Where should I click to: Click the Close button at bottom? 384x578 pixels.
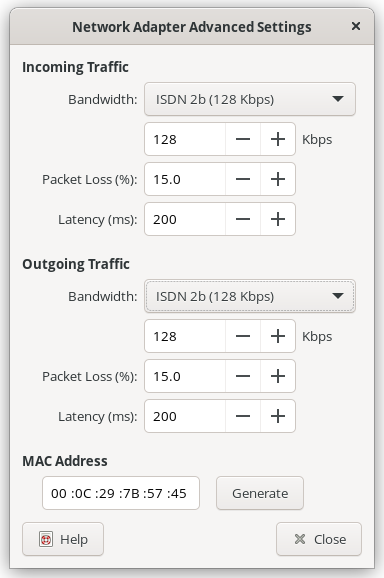[x=319, y=539]
